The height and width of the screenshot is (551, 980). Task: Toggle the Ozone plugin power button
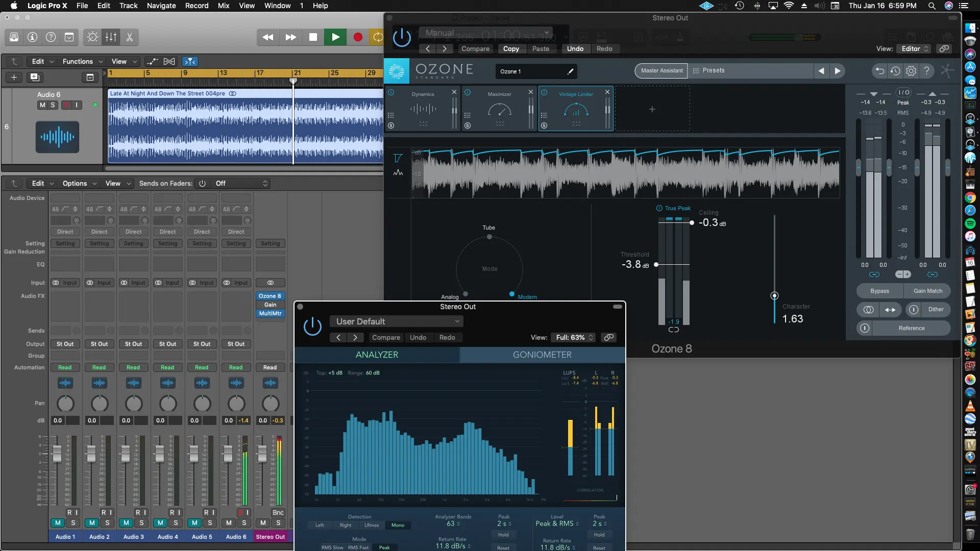coord(402,38)
